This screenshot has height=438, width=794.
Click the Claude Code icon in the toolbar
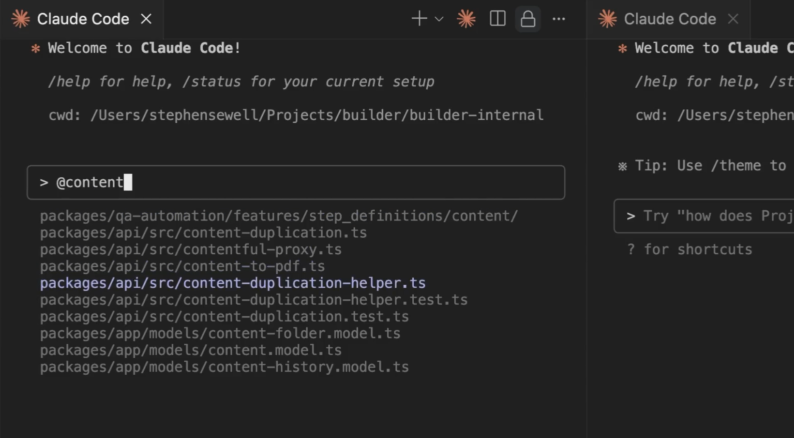(466, 19)
